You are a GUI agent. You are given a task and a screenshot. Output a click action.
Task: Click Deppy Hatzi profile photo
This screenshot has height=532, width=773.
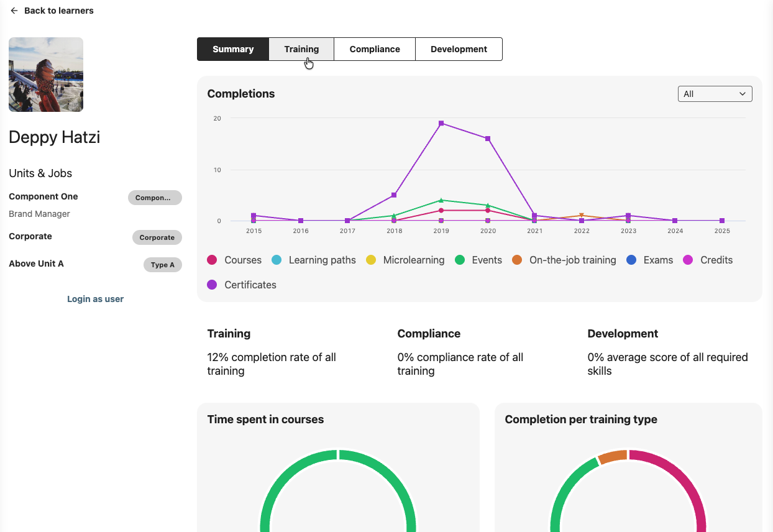click(46, 75)
